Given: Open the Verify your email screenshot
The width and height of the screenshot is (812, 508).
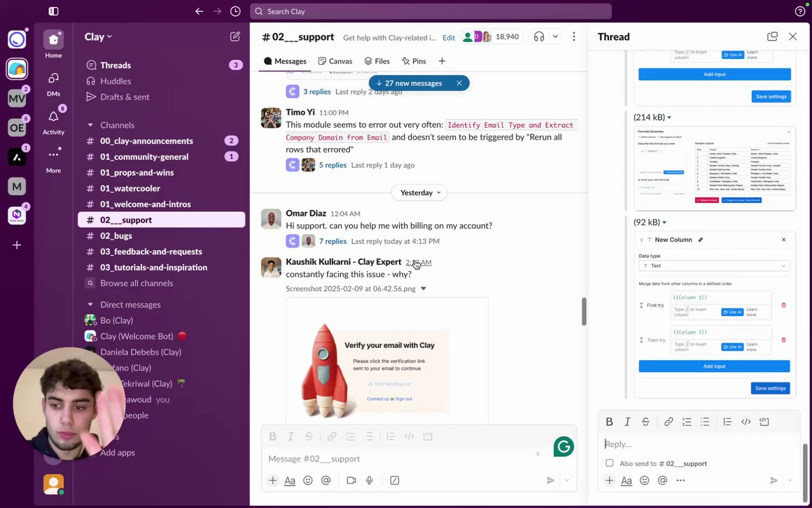Looking at the screenshot, I should click(x=387, y=361).
